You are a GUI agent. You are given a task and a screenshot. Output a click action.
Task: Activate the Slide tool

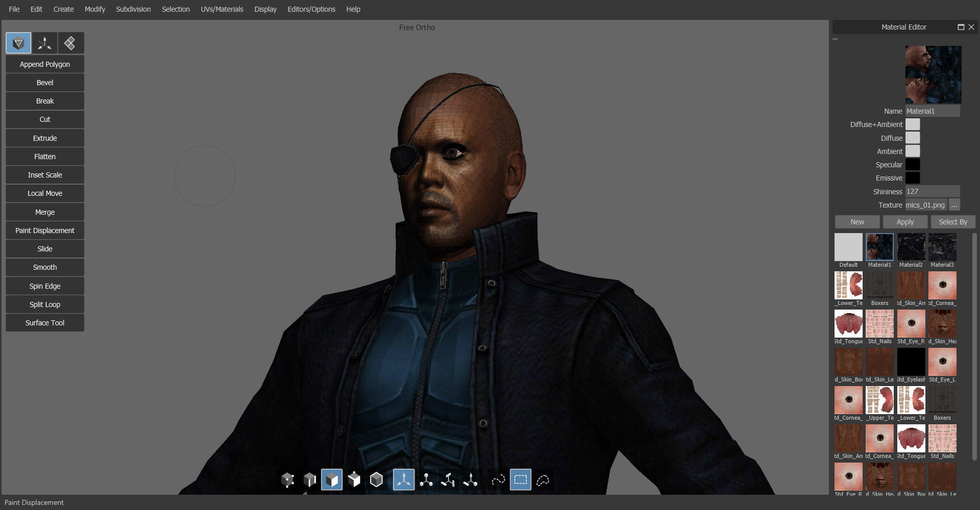point(45,249)
